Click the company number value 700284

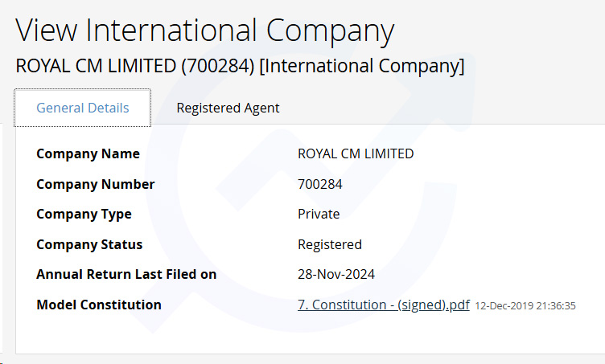point(320,184)
